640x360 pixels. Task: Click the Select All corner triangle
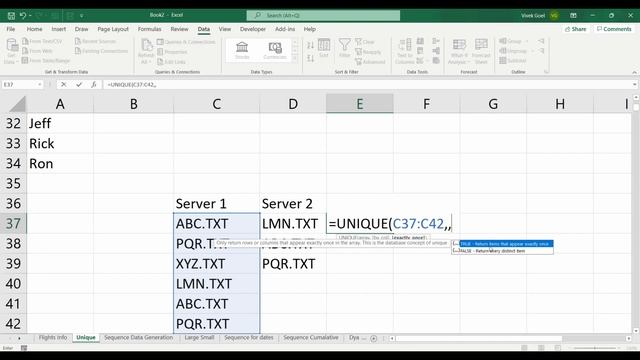coord(18,104)
